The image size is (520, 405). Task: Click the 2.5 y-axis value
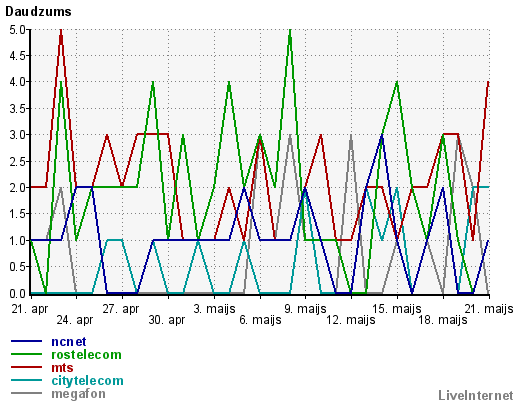pyautogui.click(x=17, y=161)
